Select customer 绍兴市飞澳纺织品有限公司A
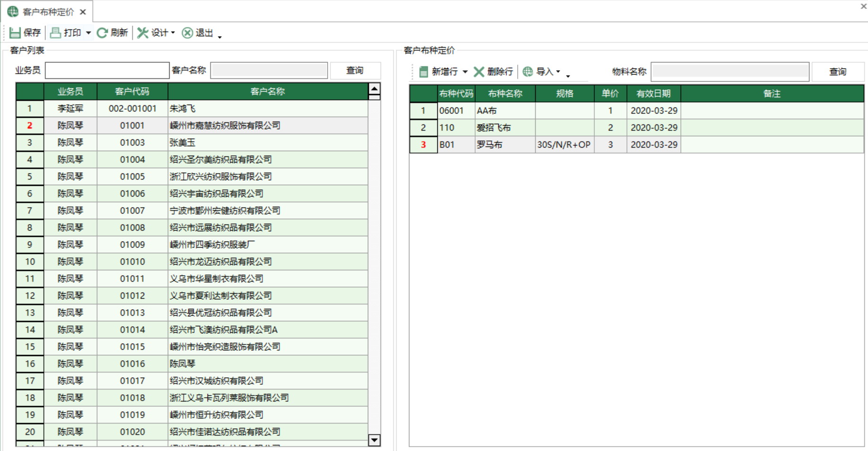Screen dimensions: 868x451 click(x=268, y=330)
